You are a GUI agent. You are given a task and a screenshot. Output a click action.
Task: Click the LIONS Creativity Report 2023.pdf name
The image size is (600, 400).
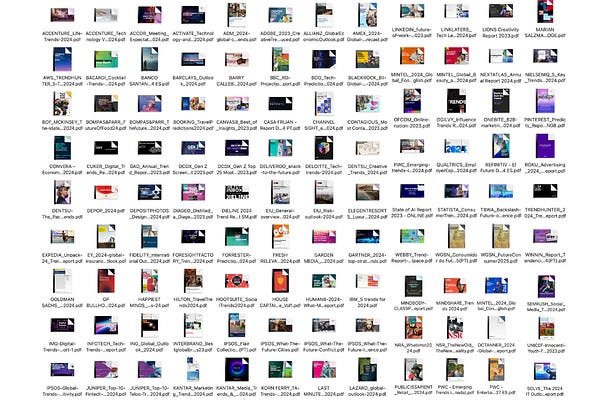(x=501, y=33)
